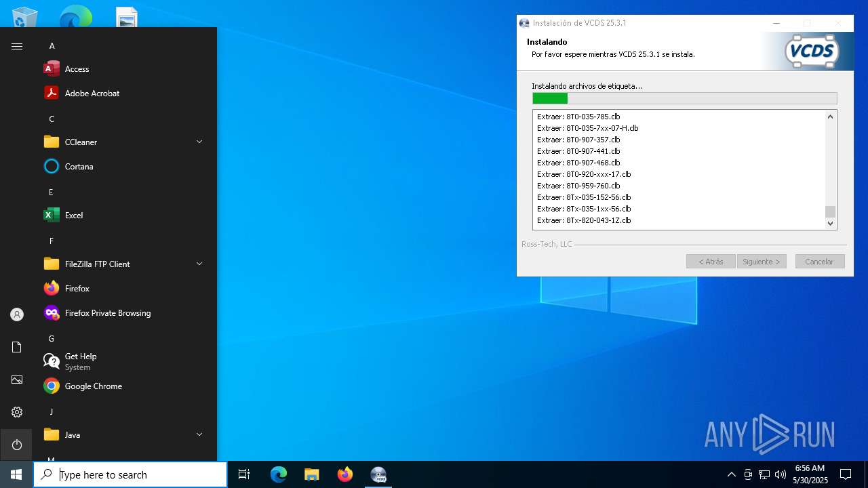Click the Atrás button in installer
868x488 pixels.
[711, 262]
